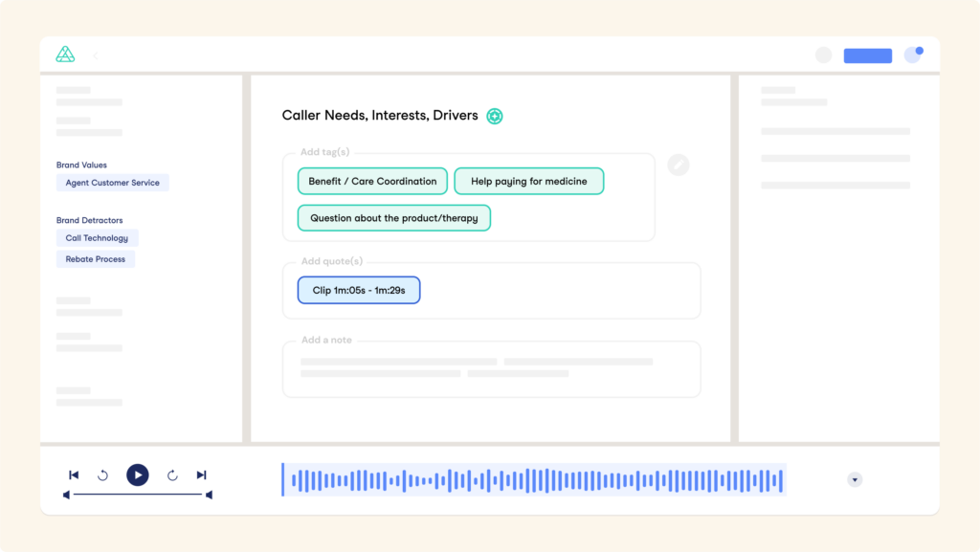Select Question about the product/therapy tag
The height and width of the screenshot is (552, 980).
[x=393, y=218]
